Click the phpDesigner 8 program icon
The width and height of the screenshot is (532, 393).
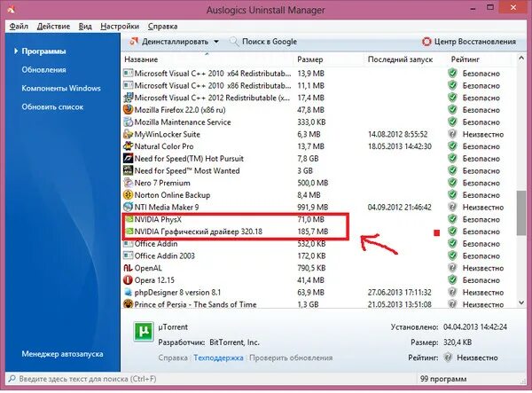(128, 292)
